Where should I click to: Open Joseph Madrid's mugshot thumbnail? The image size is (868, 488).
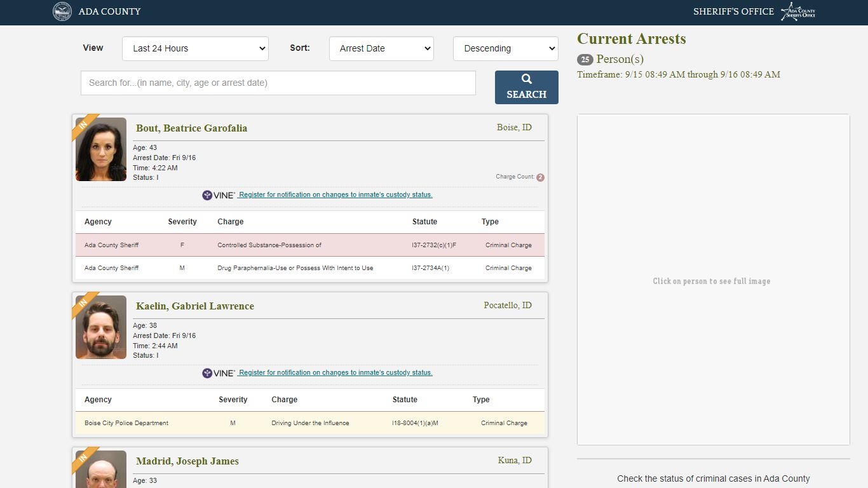[x=101, y=470]
